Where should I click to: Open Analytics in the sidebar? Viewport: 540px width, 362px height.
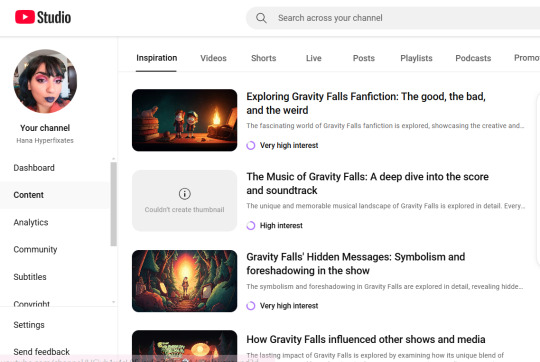click(x=31, y=222)
